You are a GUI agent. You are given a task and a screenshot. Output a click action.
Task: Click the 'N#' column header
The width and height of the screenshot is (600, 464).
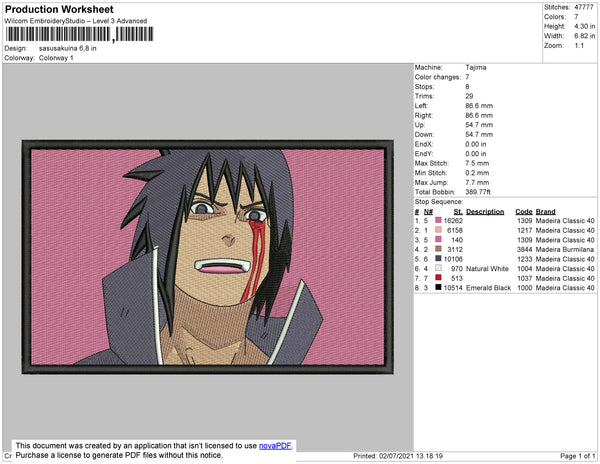[428, 212]
